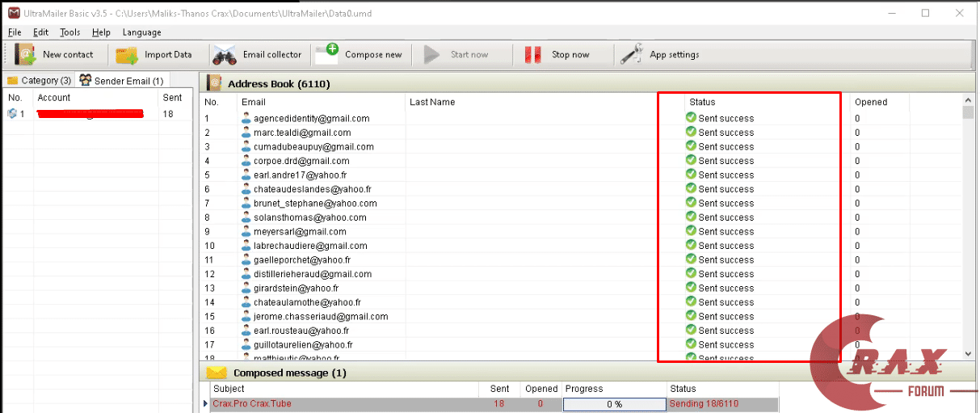Select contact gaelleporchet@yahoo.fr
This screenshot has height=413, width=980.
(x=301, y=259)
